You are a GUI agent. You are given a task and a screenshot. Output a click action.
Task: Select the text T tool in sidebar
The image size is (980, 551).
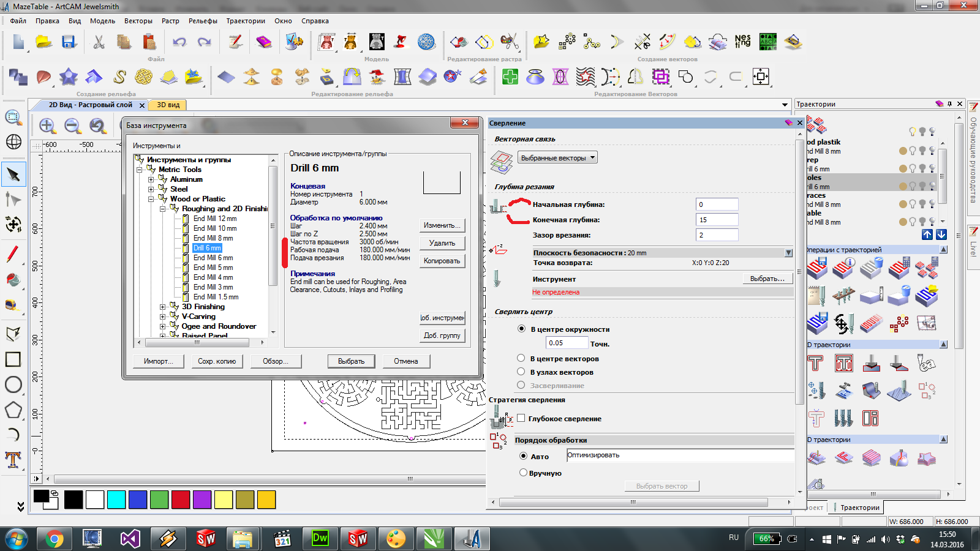[13, 459]
